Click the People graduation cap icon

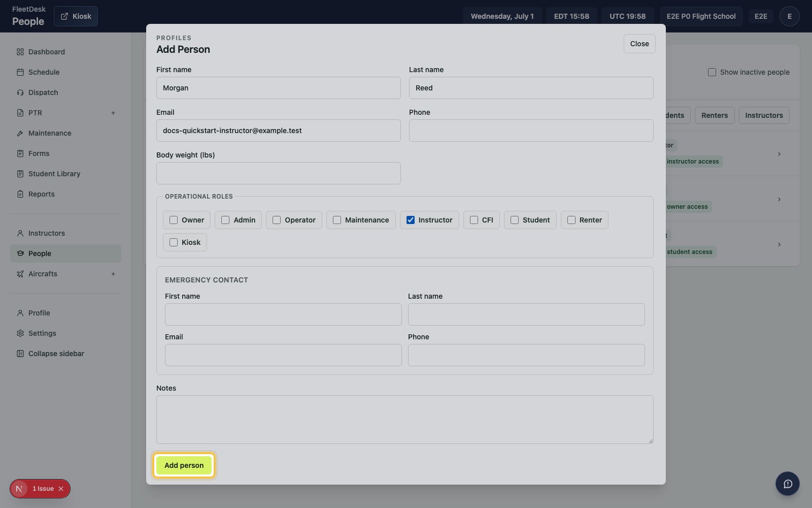[20, 253]
